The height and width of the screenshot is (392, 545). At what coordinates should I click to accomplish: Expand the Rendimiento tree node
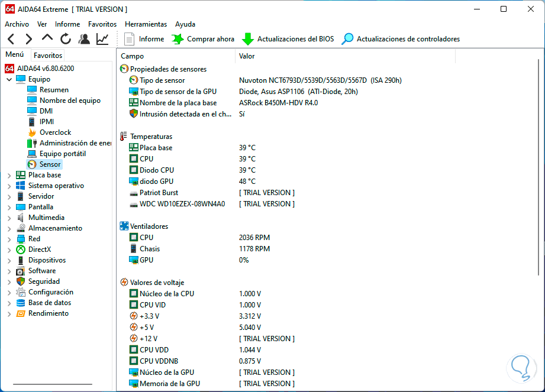(x=9, y=314)
